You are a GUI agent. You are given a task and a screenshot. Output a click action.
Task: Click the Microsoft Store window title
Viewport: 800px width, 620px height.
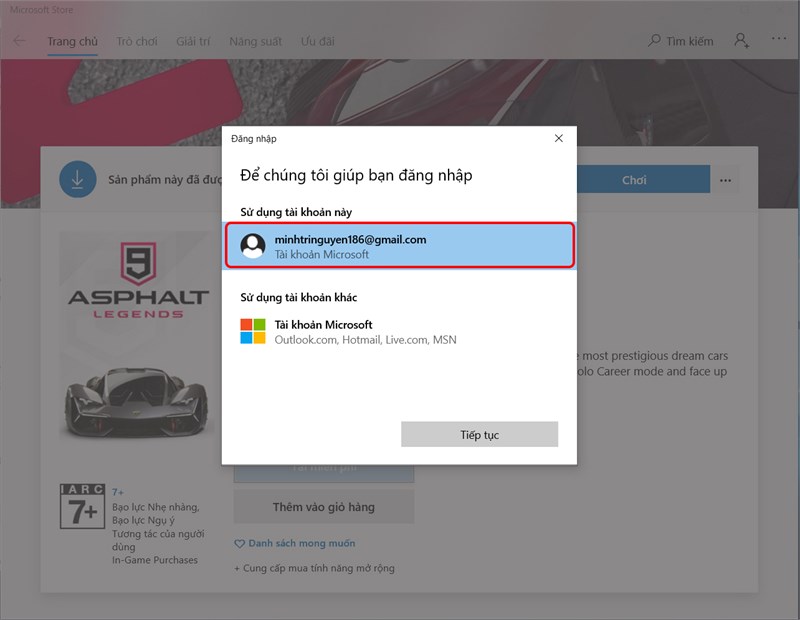click(41, 10)
